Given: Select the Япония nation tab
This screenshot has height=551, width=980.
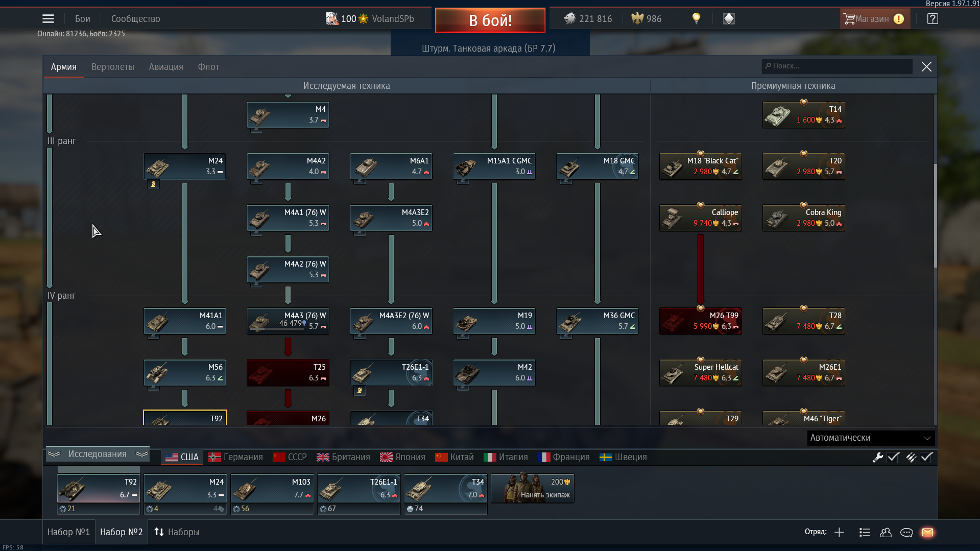Looking at the screenshot, I should [402, 457].
